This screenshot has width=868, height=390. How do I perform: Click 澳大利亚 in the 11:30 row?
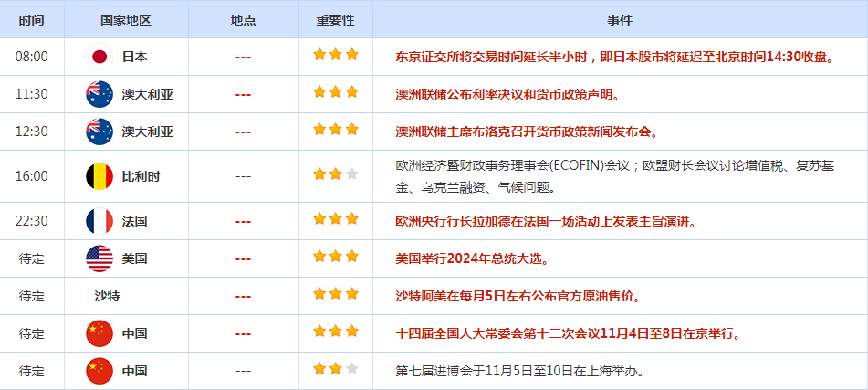tap(147, 94)
